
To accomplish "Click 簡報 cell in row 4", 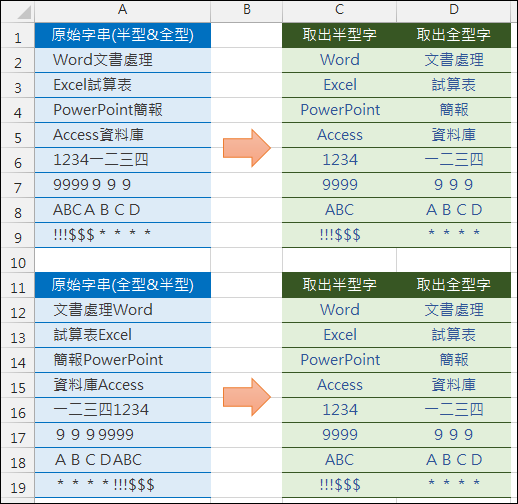I will coord(454,110).
